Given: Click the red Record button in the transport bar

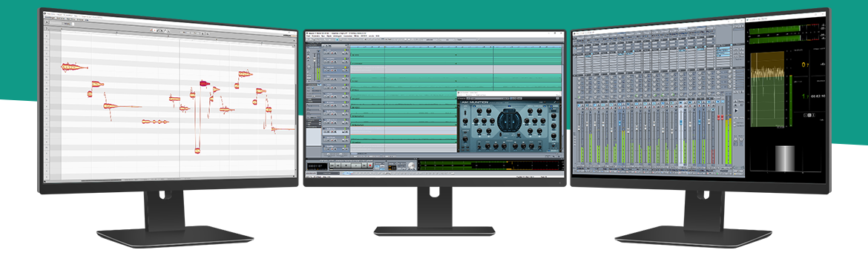Looking at the screenshot, I should click(369, 165).
